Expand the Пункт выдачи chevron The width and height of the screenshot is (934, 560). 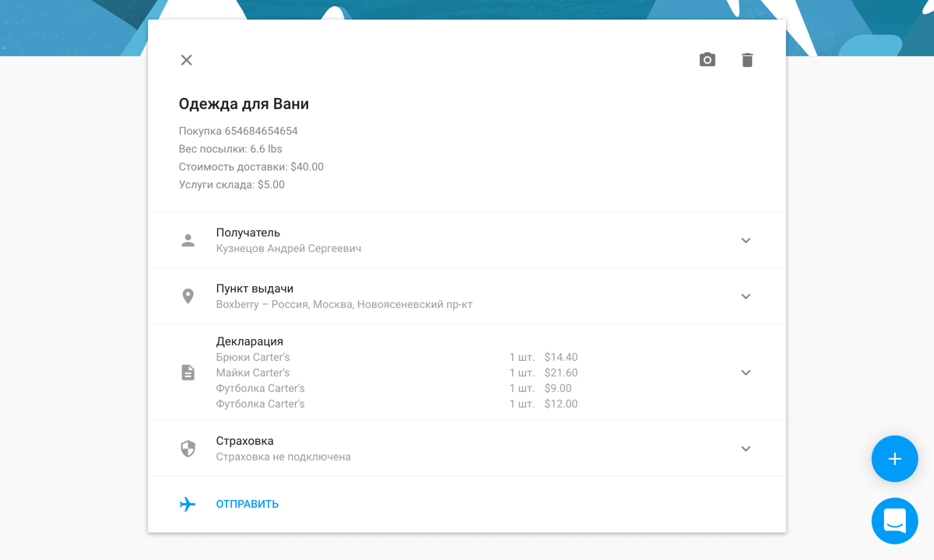coord(746,296)
